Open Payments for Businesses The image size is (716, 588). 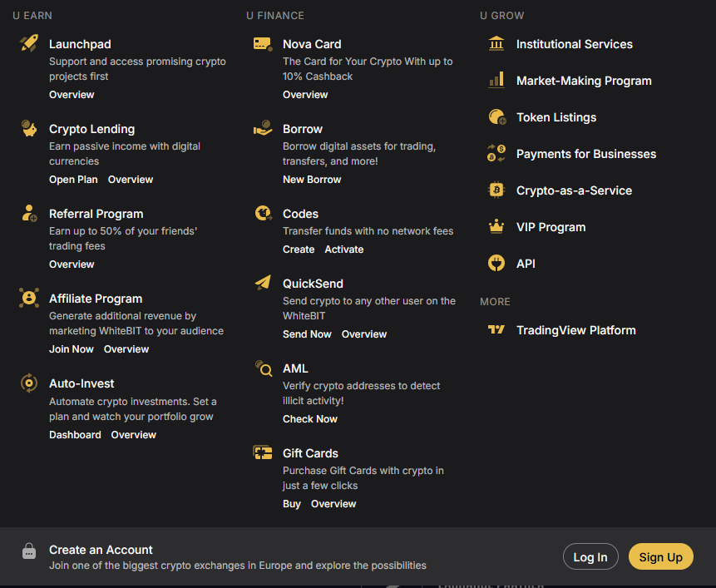(585, 154)
